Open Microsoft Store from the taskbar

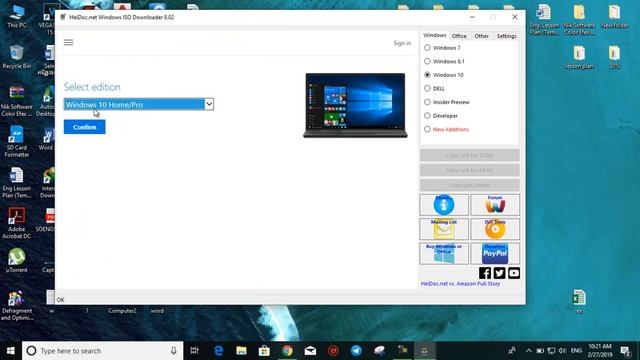point(264,351)
